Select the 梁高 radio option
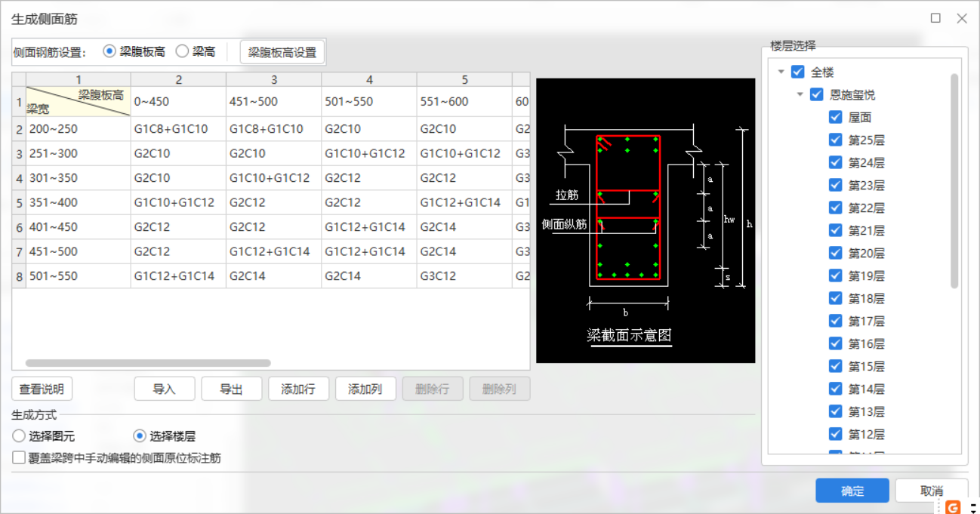The height and width of the screenshot is (514, 980). (182, 51)
